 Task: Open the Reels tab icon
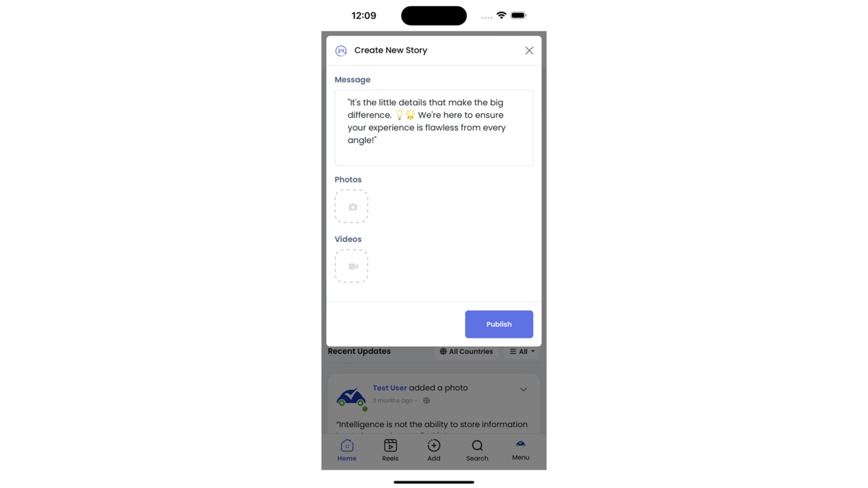click(x=390, y=446)
